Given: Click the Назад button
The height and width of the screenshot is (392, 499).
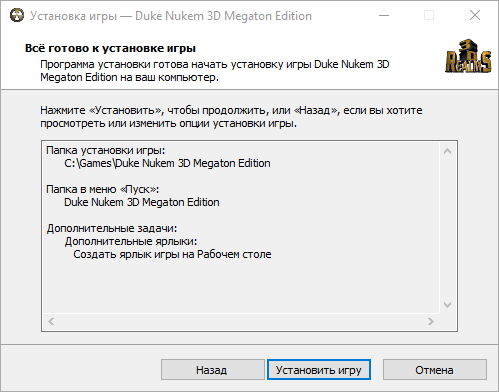Looking at the screenshot, I should 212,370.
